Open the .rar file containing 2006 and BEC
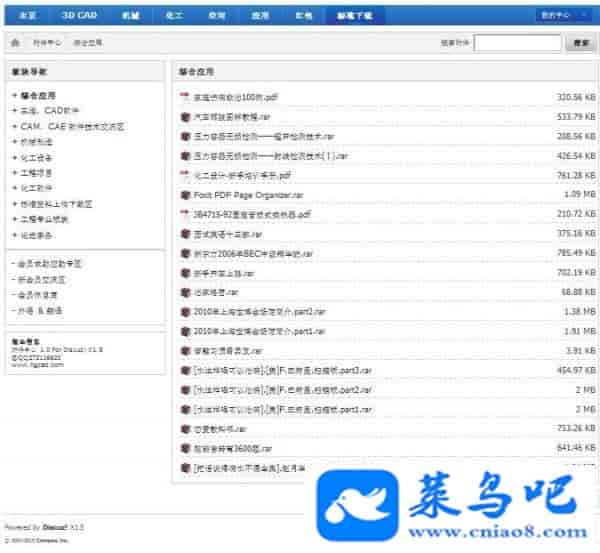The image size is (600, 553). coord(253,253)
